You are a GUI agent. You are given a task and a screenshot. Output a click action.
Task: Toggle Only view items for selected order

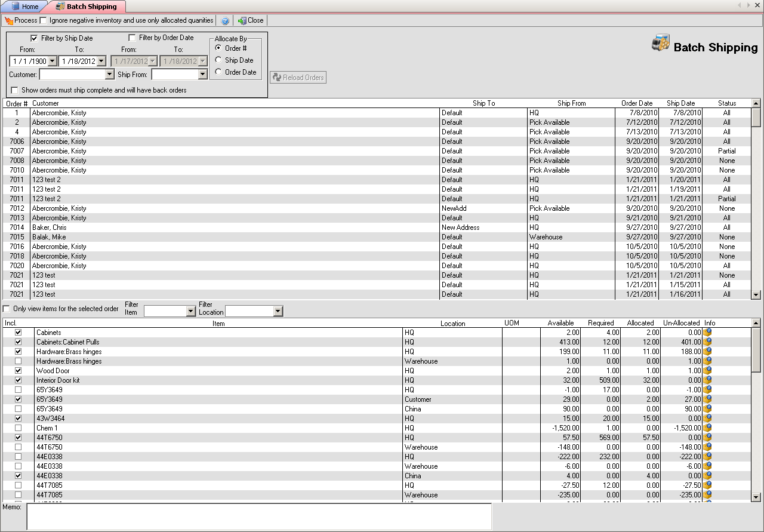pos(7,309)
